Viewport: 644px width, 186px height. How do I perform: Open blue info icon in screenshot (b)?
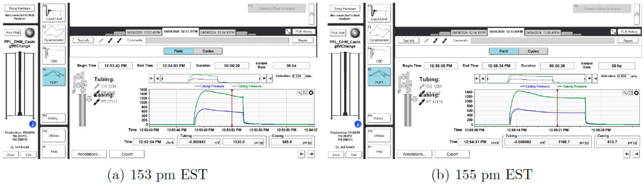358,124
